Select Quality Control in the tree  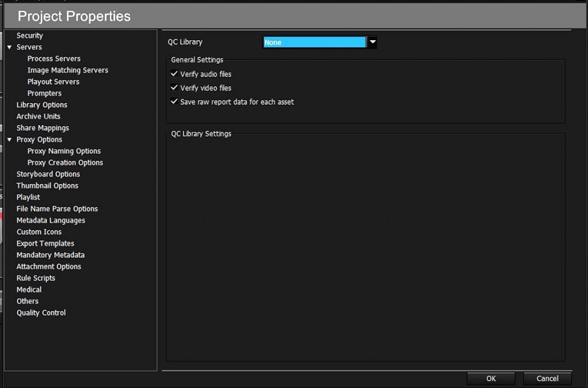click(41, 313)
